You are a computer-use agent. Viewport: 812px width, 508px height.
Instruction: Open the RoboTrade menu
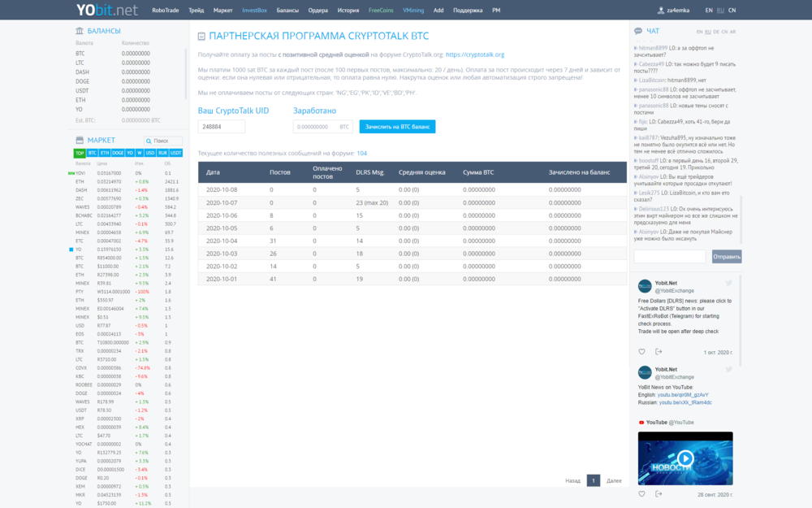tap(165, 11)
